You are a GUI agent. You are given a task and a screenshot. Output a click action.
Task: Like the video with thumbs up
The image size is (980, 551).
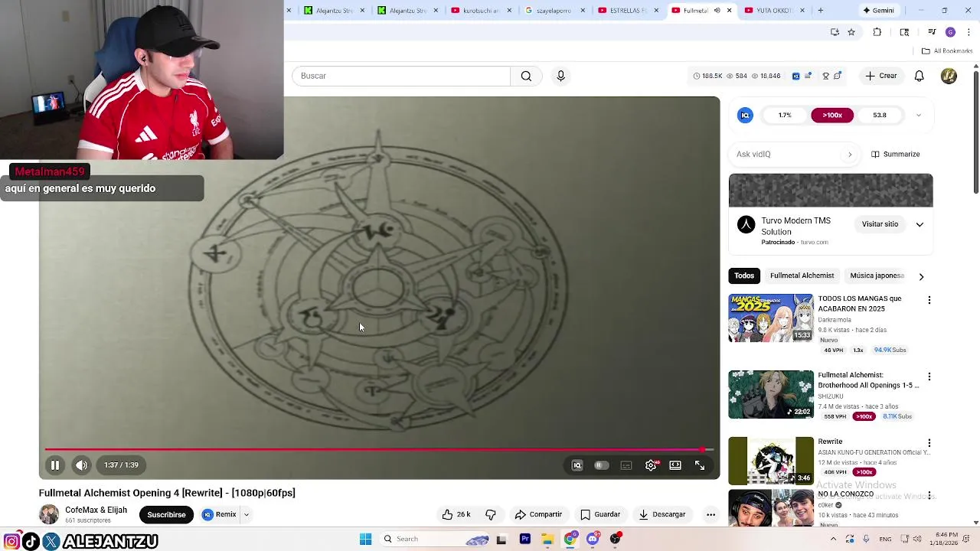(456, 514)
